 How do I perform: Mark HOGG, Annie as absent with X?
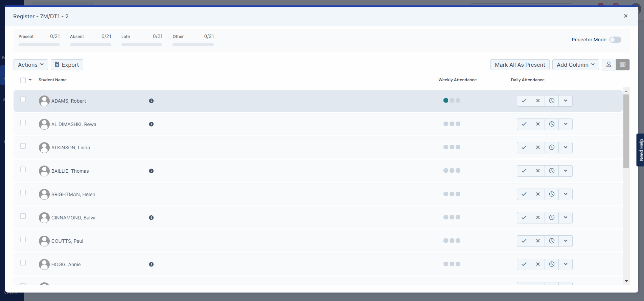click(x=537, y=264)
